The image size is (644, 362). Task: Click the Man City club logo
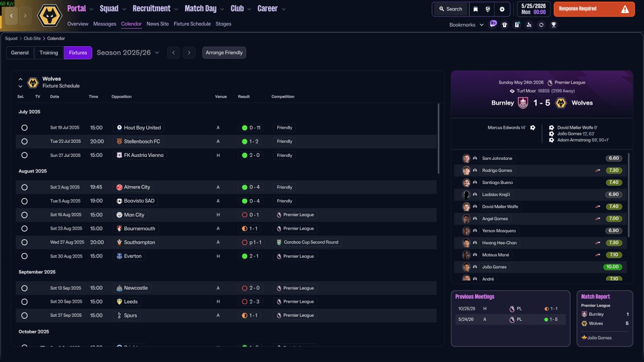point(119,215)
